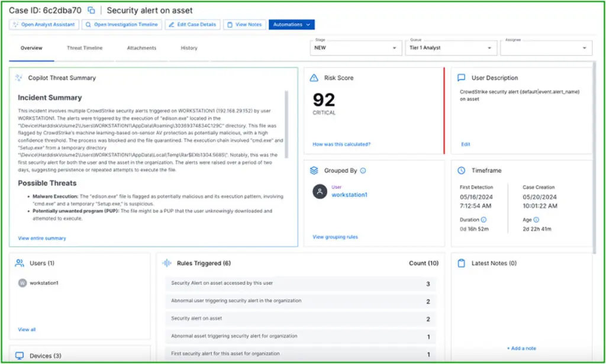Click the Risk Score warning triangle icon
The height and width of the screenshot is (364, 606).
[314, 78]
